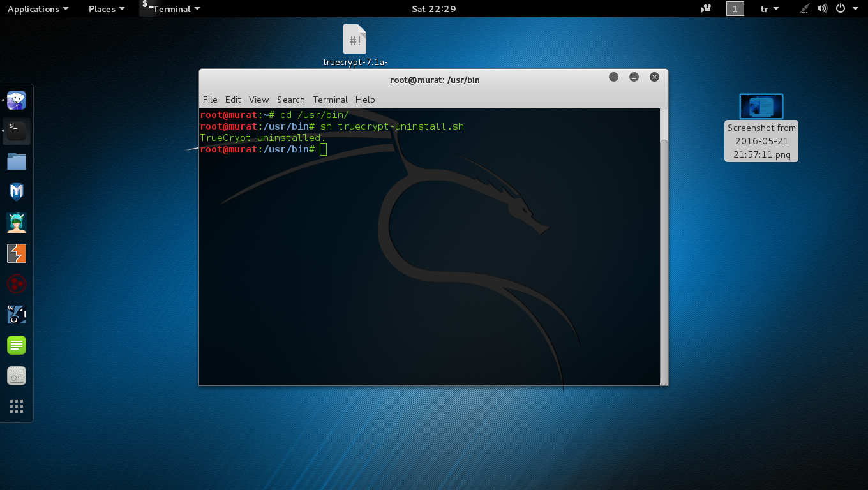Show all applications grid in dock
868x490 pixels.
coord(17,406)
